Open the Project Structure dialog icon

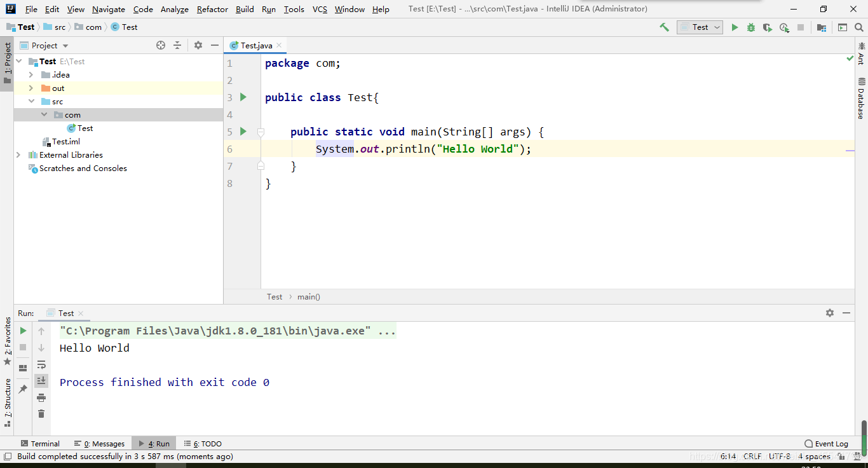(x=822, y=27)
